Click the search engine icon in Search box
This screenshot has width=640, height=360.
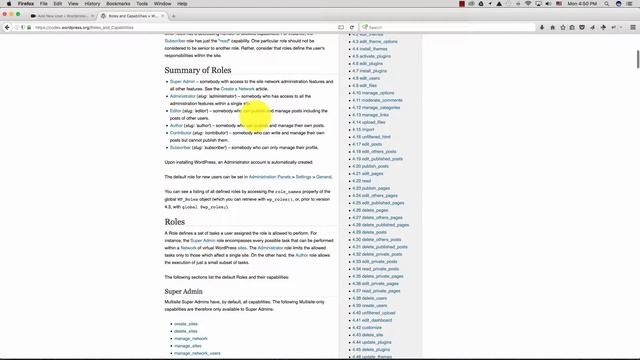[365, 27]
